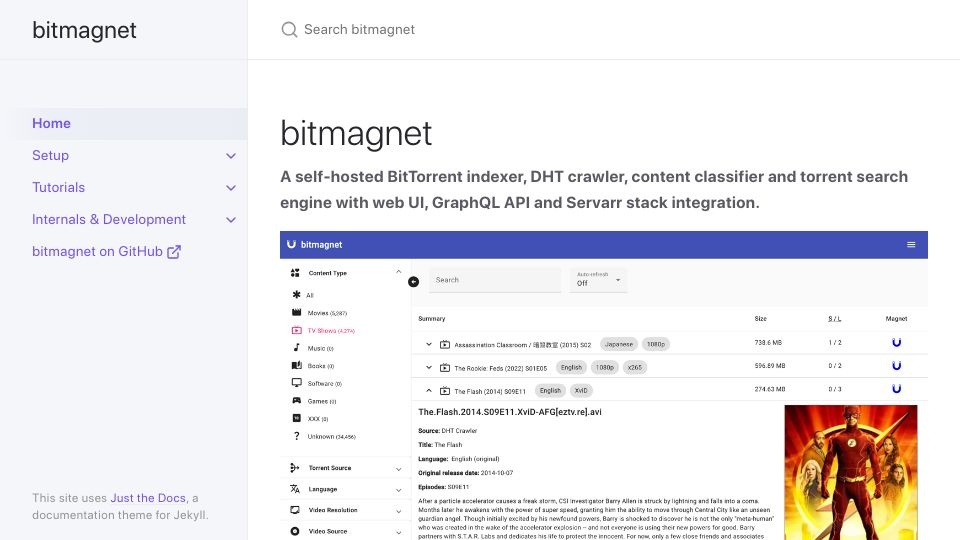Click TV icon beside The Rookie: Feds
The image size is (960, 540).
445,367
